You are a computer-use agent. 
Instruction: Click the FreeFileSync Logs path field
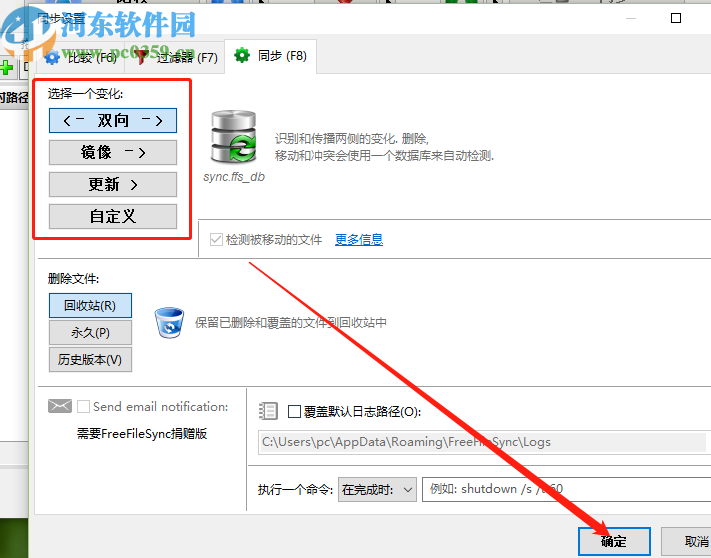click(483, 442)
